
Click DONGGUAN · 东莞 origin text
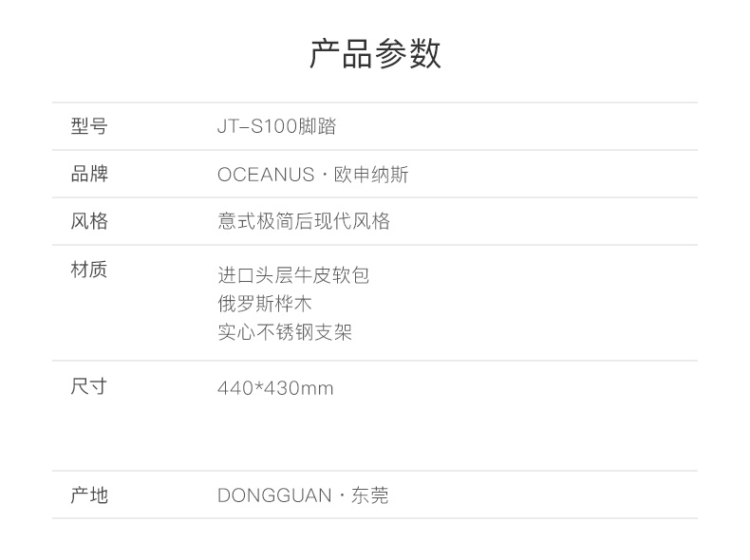pos(303,495)
